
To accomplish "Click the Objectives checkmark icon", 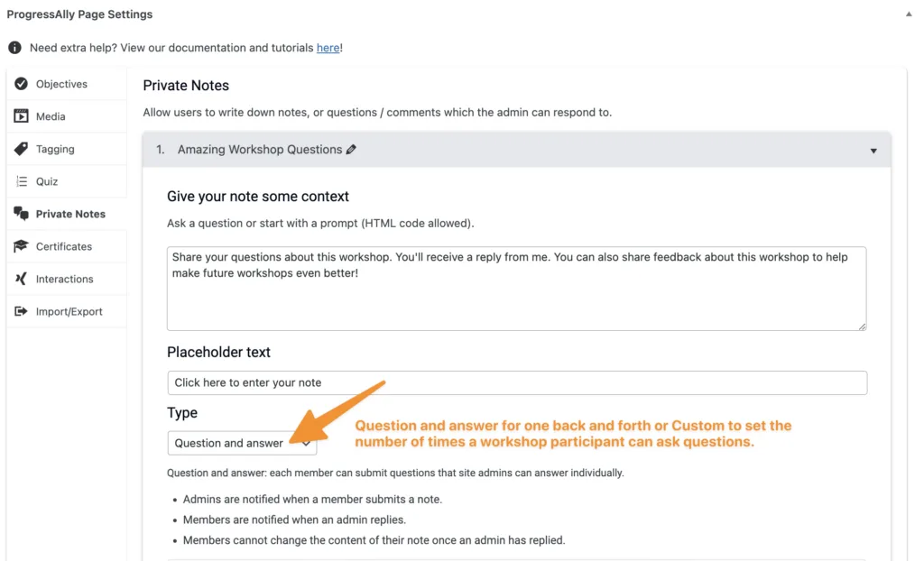I will click(x=21, y=84).
